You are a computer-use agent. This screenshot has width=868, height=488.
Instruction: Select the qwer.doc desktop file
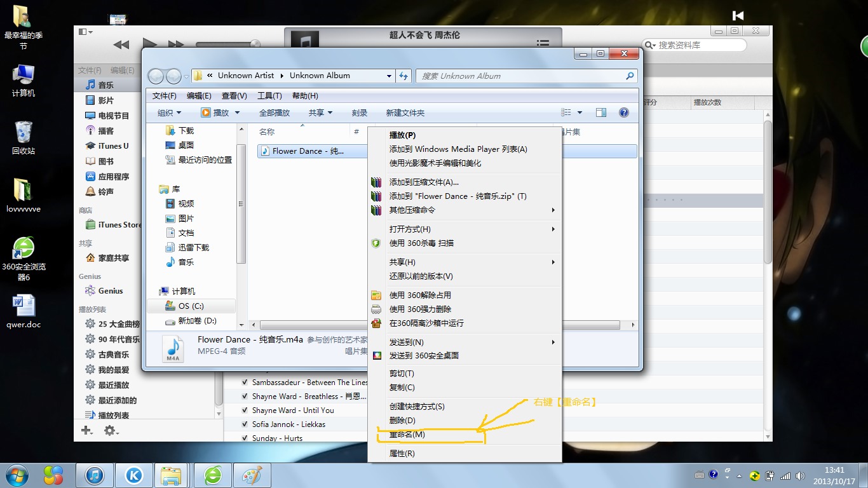click(24, 311)
